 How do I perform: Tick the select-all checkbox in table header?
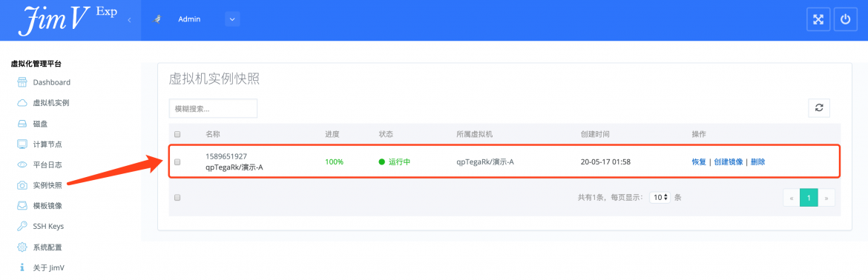tap(177, 134)
